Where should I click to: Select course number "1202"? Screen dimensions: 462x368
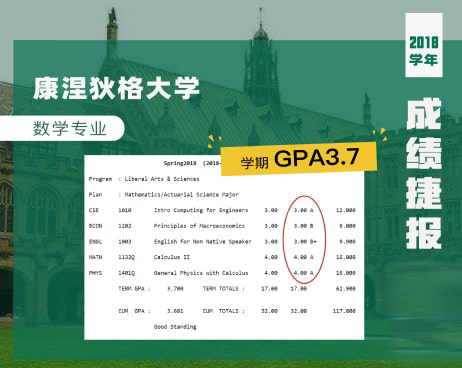(x=125, y=226)
